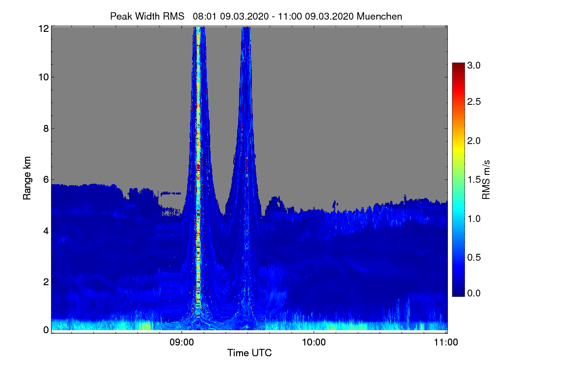Click the dark red top of the colorbar
Image resolution: width=588 pixels, height=392 pixels.
tap(458, 67)
